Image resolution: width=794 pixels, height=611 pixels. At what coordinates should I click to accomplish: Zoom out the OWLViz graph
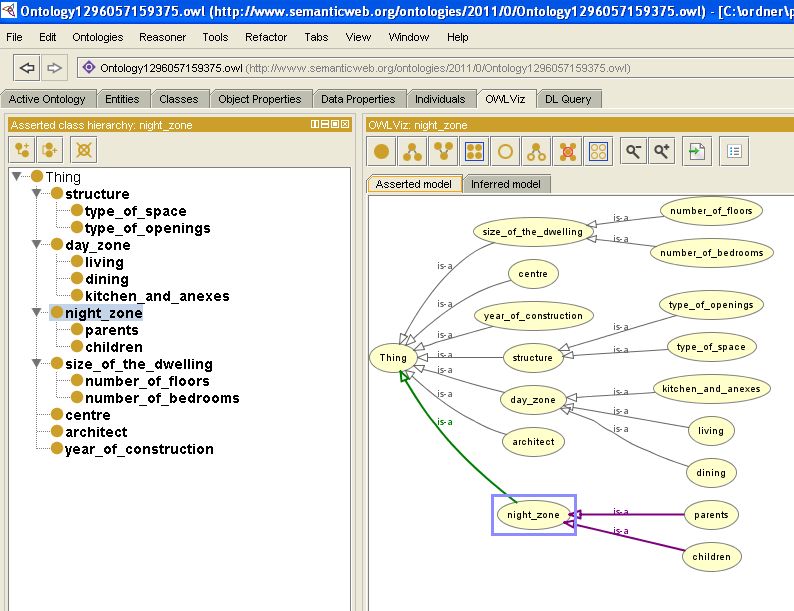click(x=633, y=152)
